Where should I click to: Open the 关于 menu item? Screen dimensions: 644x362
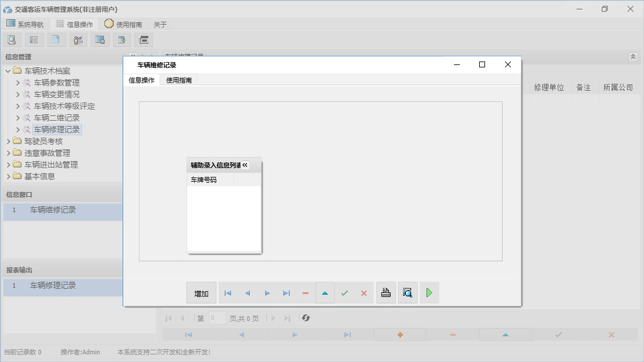point(160,25)
